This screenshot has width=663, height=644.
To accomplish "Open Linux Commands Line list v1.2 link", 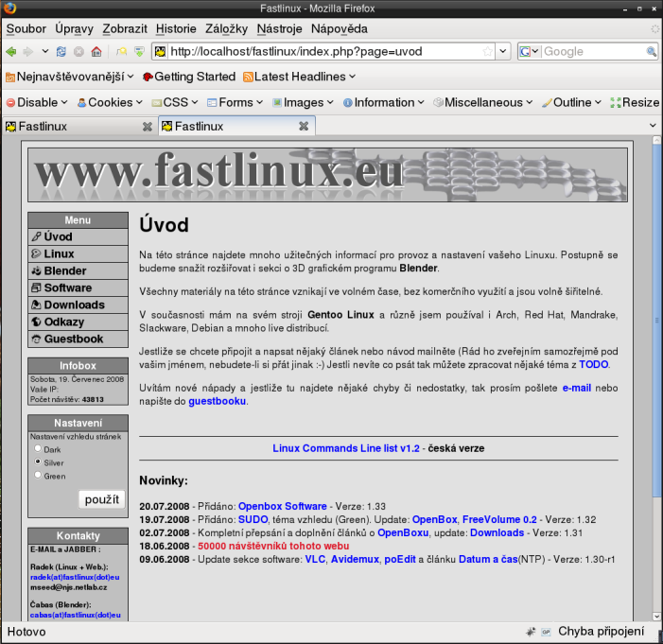I will [346, 448].
